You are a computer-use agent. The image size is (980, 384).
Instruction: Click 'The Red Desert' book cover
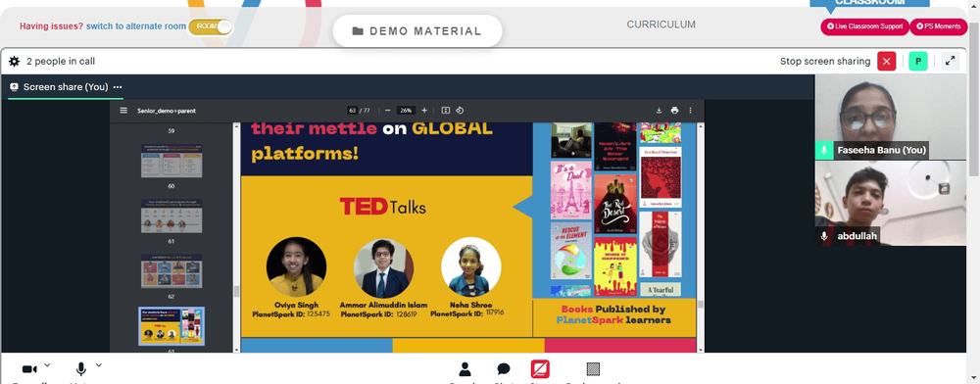click(615, 204)
